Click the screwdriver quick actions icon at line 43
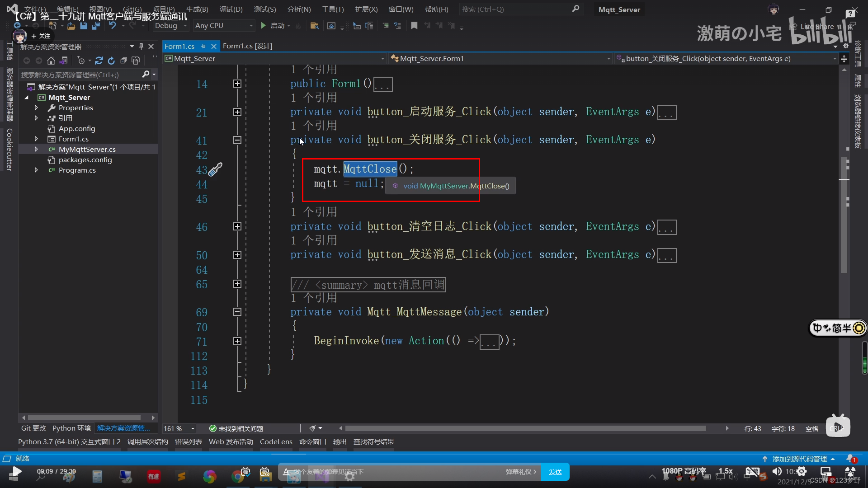The width and height of the screenshot is (868, 488). point(215,169)
